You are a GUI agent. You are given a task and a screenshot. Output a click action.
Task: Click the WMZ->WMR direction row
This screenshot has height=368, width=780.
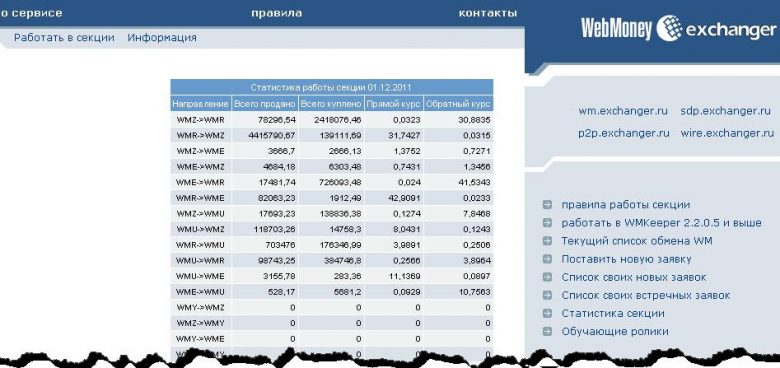(x=332, y=120)
